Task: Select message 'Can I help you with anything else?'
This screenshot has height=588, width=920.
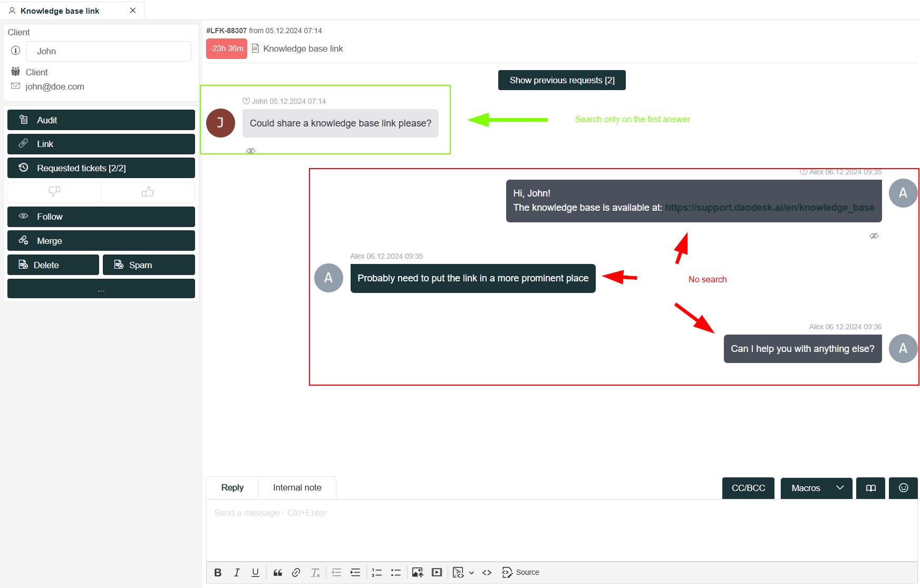Action: 802,349
